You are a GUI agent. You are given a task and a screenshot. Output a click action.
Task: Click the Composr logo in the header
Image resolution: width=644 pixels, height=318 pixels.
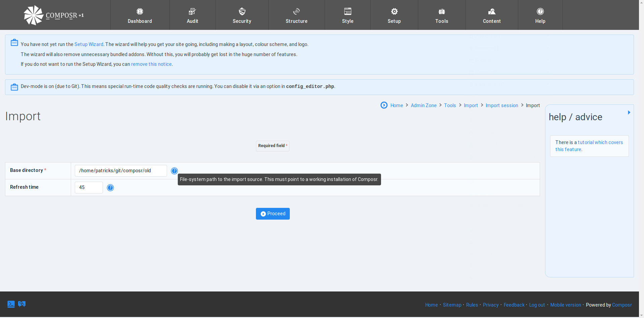(x=54, y=15)
